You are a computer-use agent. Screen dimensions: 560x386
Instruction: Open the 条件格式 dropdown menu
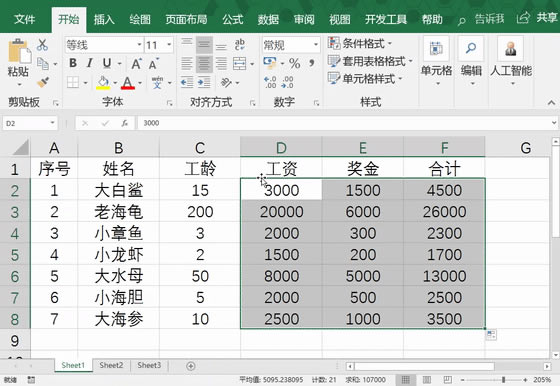(360, 44)
